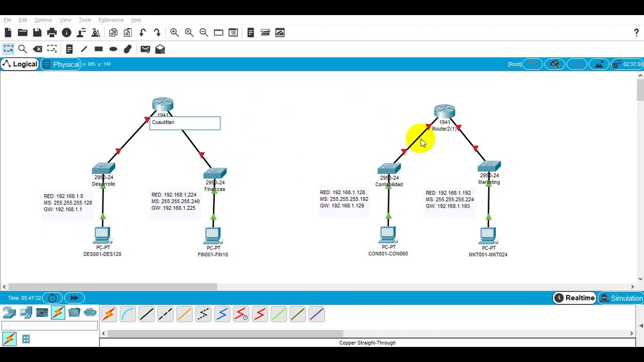Redo the last action
The image size is (644, 362).
[x=157, y=33]
